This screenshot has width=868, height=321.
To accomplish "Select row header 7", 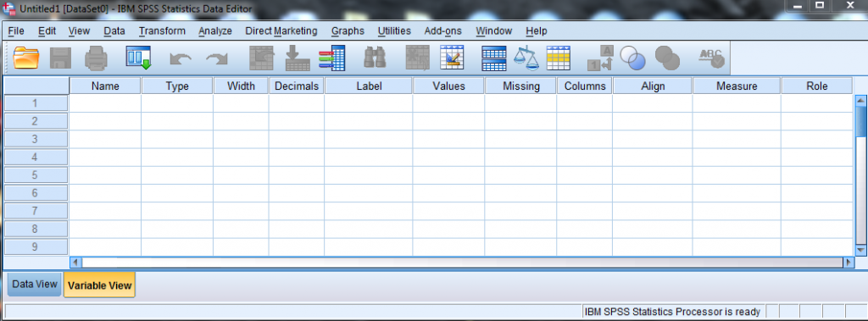I will (36, 211).
